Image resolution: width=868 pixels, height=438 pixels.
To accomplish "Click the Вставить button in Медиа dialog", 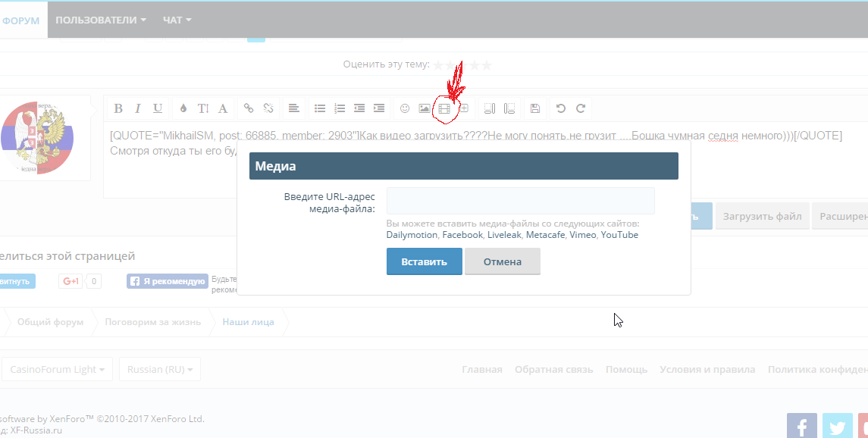I will coord(424,261).
